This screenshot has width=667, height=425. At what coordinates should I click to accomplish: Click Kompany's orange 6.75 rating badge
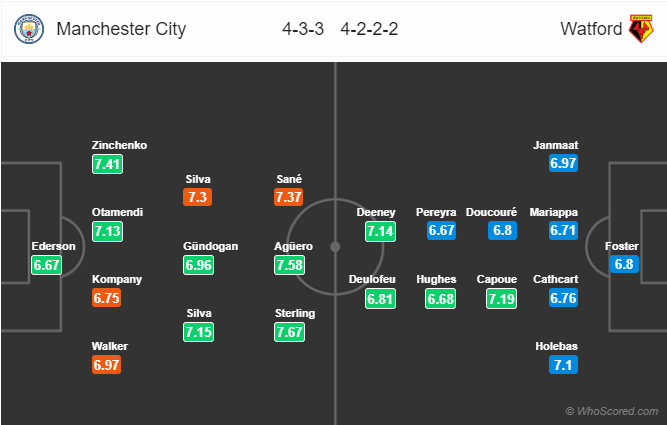[x=106, y=298]
